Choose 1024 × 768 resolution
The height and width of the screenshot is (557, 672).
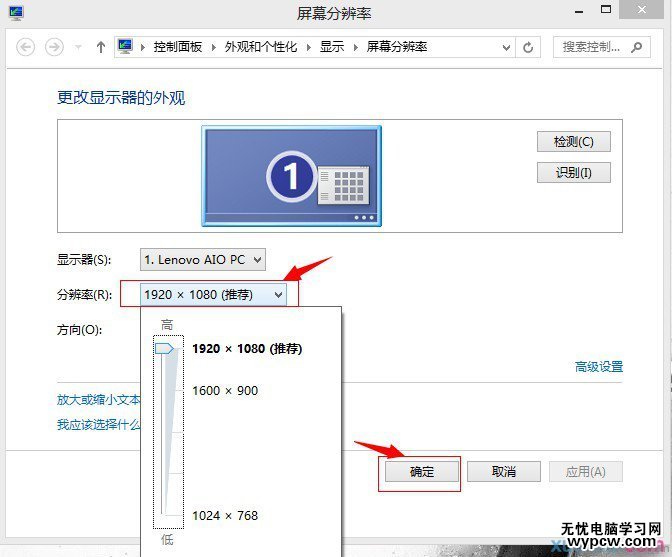pyautogui.click(x=225, y=515)
